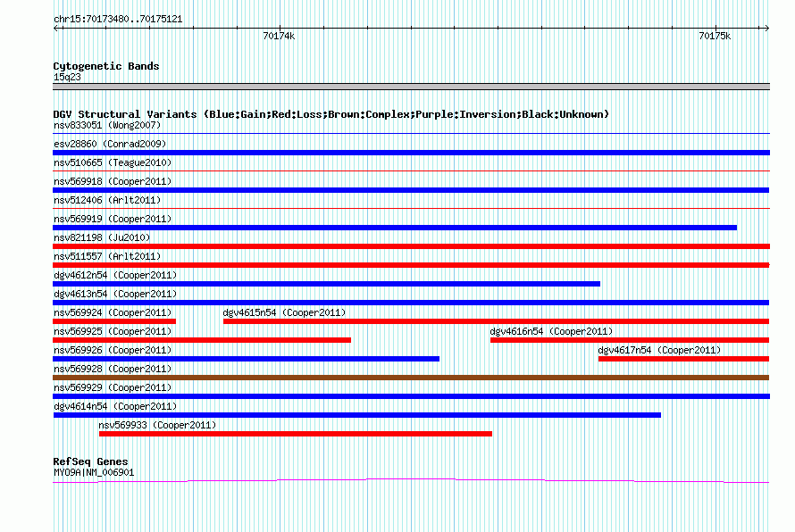Select the thin blue nsv833051 variant line
This screenshot has width=795, height=532.
[411, 134]
